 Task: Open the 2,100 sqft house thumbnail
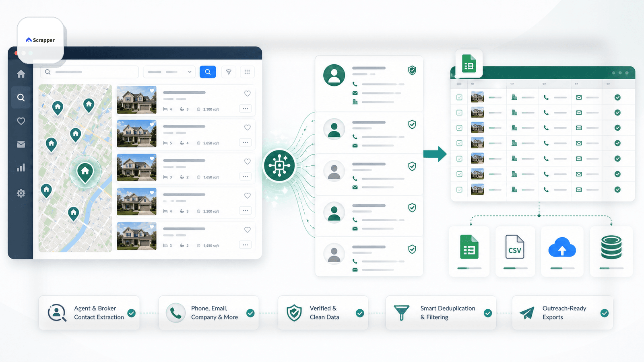[x=136, y=100]
